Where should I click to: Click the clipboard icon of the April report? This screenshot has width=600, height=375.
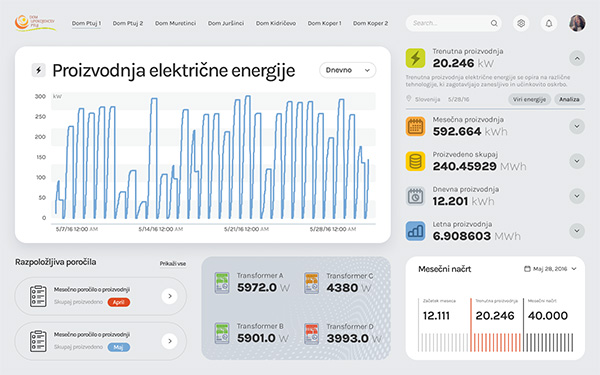[38, 296]
